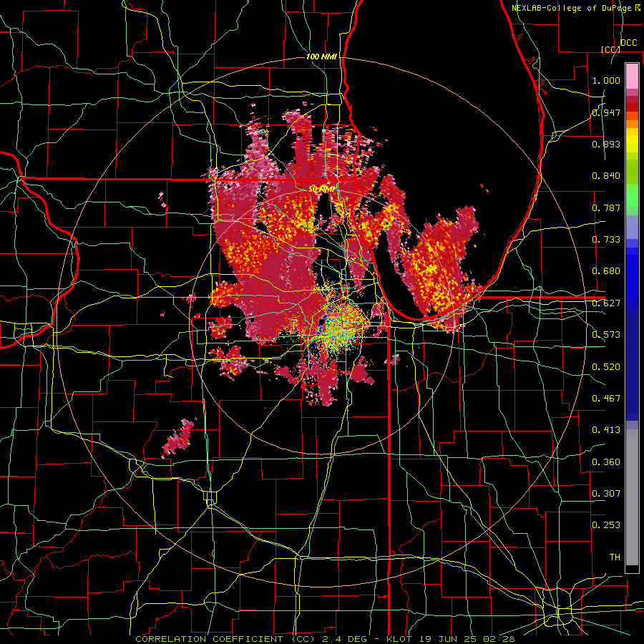Click the 0.840 legend value
The width and height of the screenshot is (644, 644).
click(x=606, y=176)
